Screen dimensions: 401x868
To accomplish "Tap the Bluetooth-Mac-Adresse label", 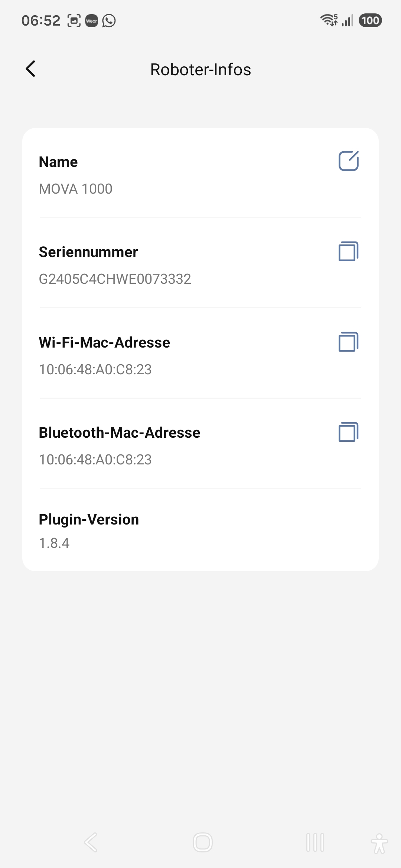I will (x=120, y=433).
